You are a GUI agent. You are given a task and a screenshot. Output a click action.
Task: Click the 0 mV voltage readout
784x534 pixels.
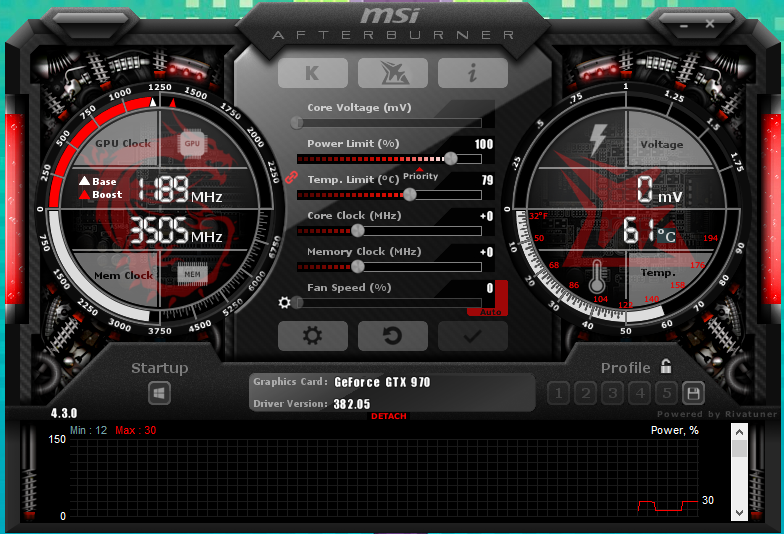(x=659, y=190)
